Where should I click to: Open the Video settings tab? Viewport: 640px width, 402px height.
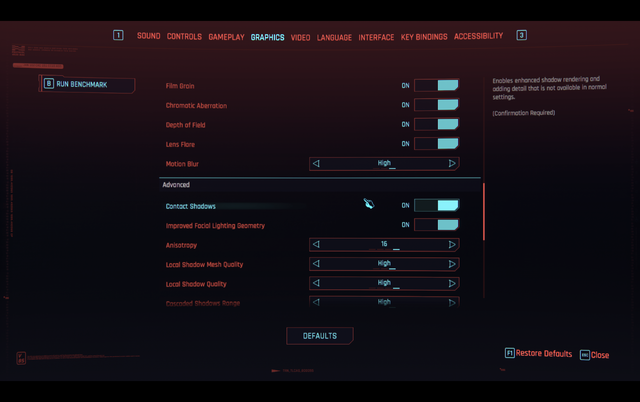pyautogui.click(x=300, y=38)
